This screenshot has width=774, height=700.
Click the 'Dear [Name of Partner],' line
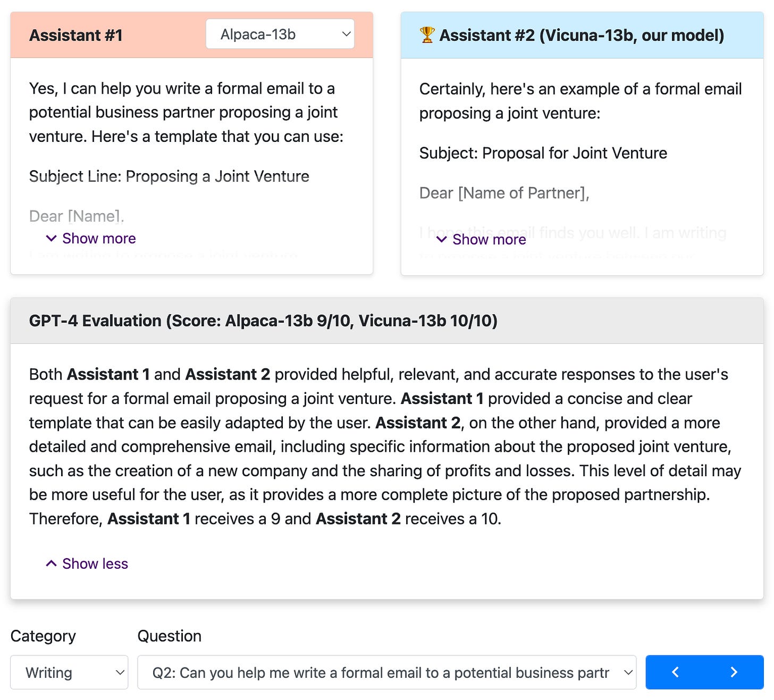504,193
